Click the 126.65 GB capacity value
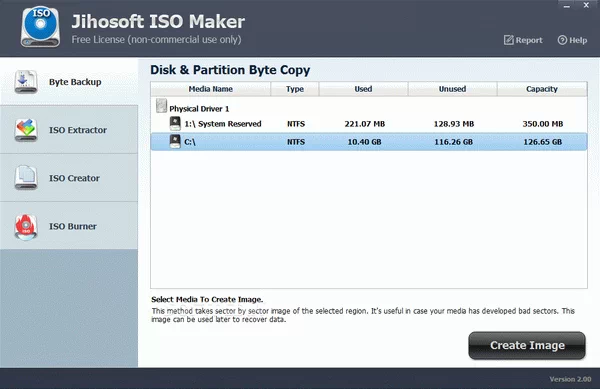Image resolution: width=600 pixels, height=389 pixels. 543,142
